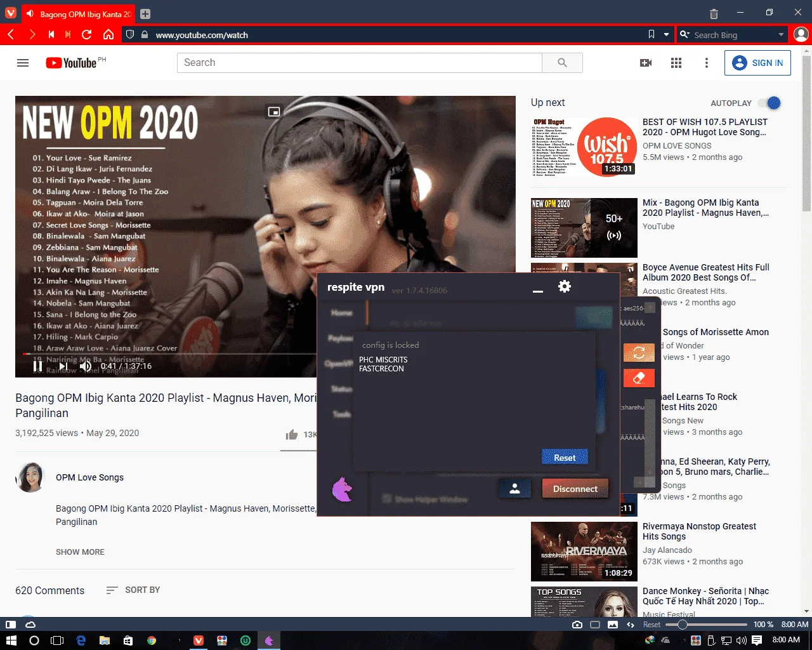Open Vivaldi sync cloud status icon
Viewport: 812px width, 650px height.
[x=30, y=625]
